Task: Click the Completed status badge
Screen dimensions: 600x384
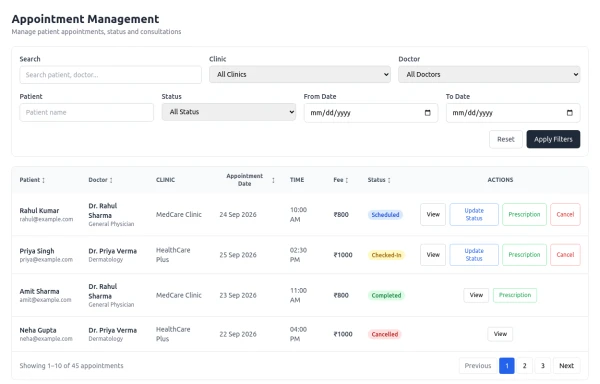Action: [x=386, y=296]
